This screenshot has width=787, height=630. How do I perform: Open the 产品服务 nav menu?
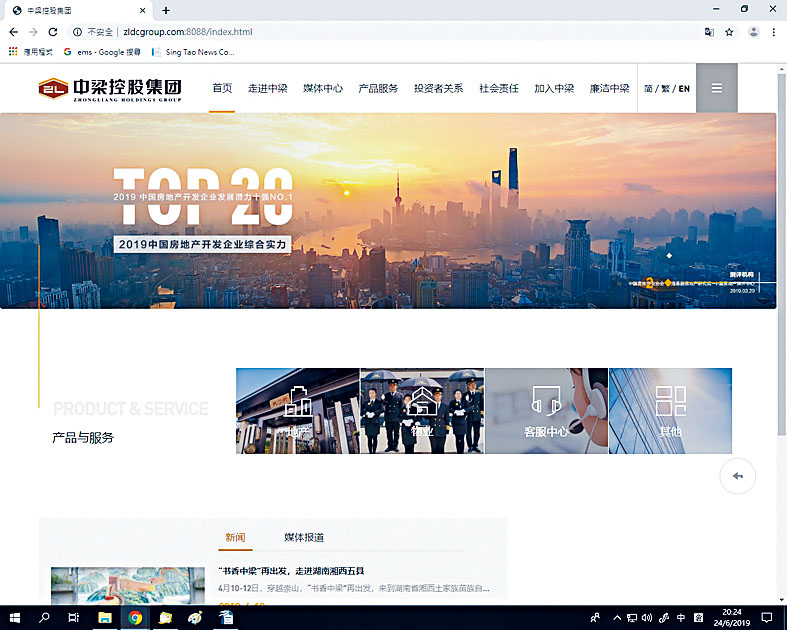[378, 88]
